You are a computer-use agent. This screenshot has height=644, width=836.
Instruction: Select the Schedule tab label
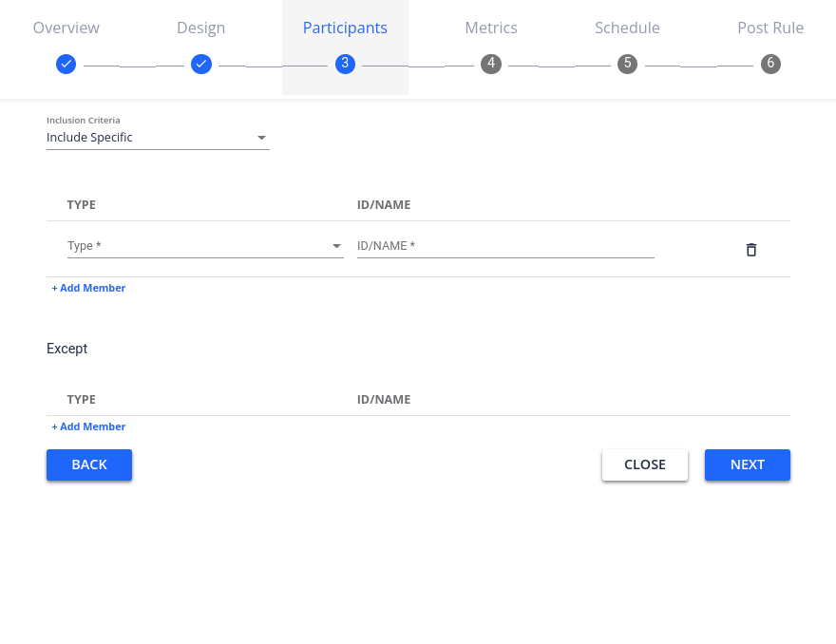coord(627,28)
